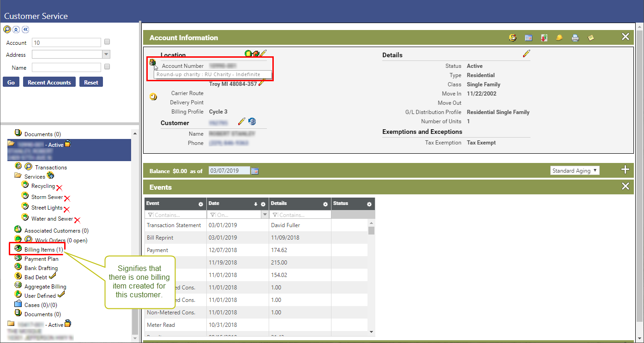Click the Reset button
Image resolution: width=644 pixels, height=343 pixels.
pyautogui.click(x=91, y=82)
